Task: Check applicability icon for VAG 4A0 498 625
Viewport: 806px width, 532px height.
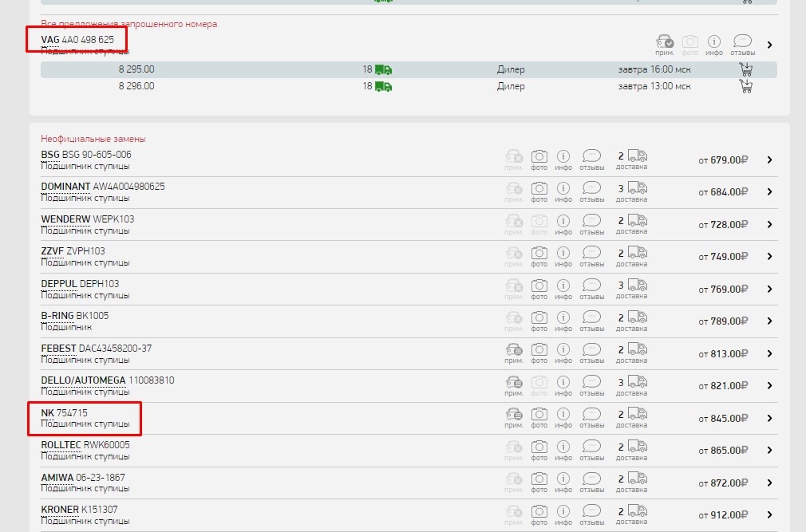Action: [665, 45]
